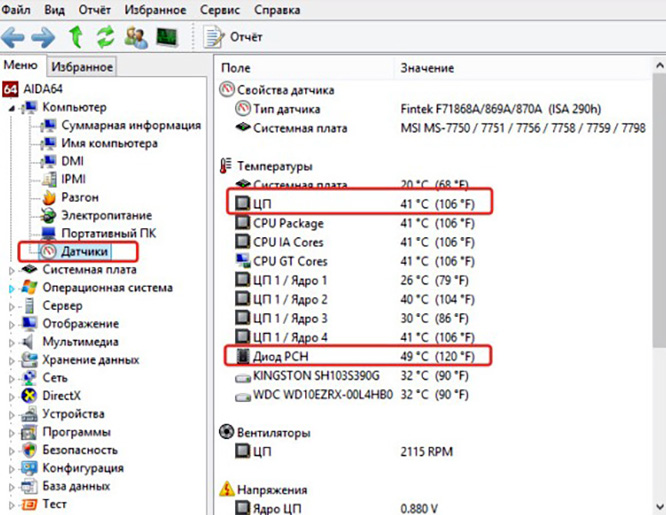Expand the Сервер tree node
The height and width of the screenshot is (515, 666).
pyautogui.click(x=12, y=306)
